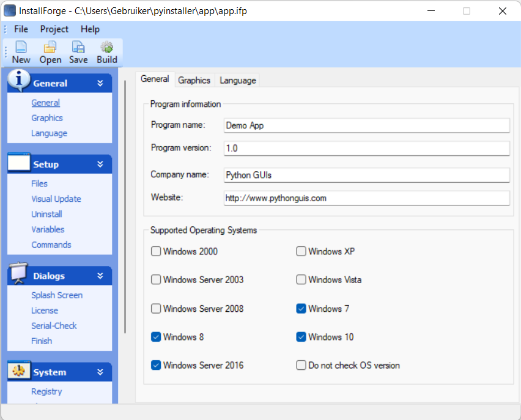
Task: Open the Help menu
Action: click(x=90, y=29)
